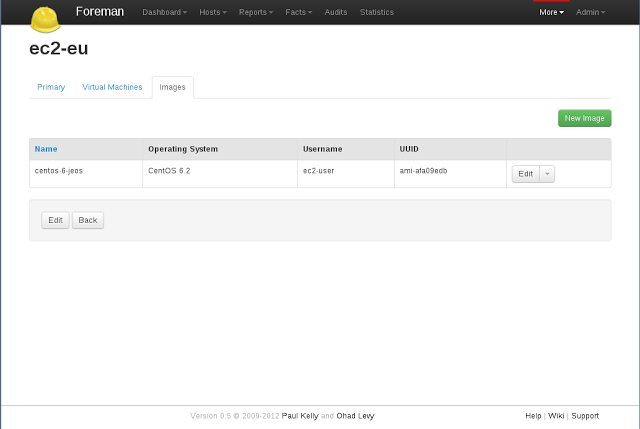Image resolution: width=640 pixels, height=429 pixels.
Task: Click the Edit button next to Back
Action: (55, 220)
